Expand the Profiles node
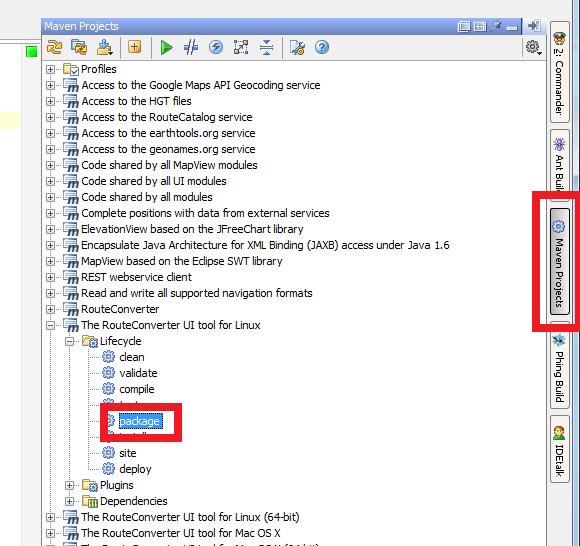 coord(50,69)
